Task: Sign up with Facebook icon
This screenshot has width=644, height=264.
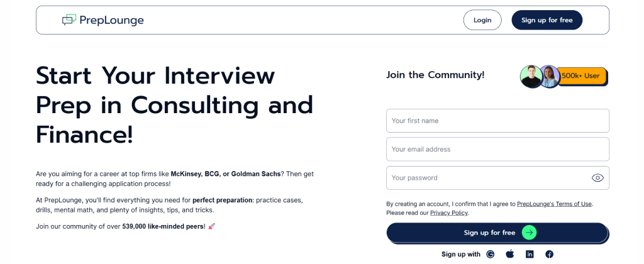Action: click(549, 254)
